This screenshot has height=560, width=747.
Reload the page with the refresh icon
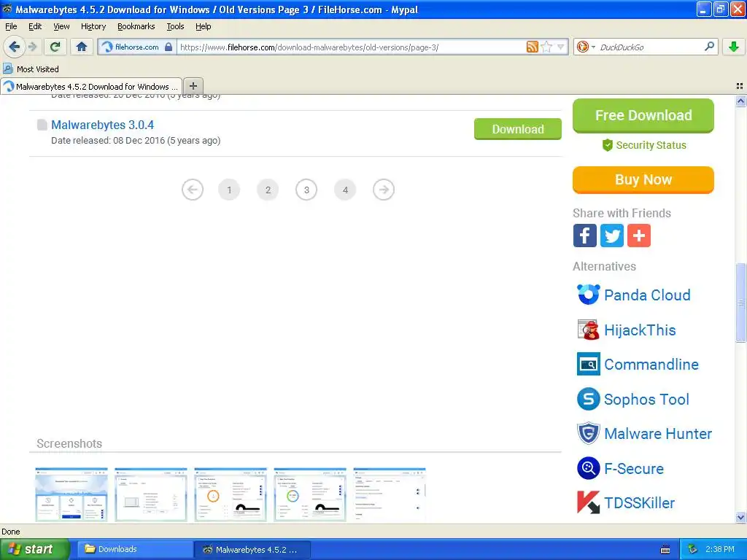[x=55, y=47]
